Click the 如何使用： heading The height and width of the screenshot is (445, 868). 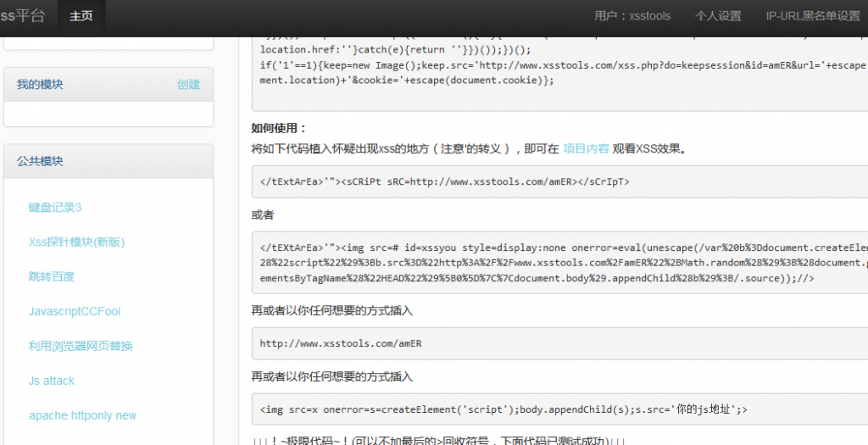279,128
